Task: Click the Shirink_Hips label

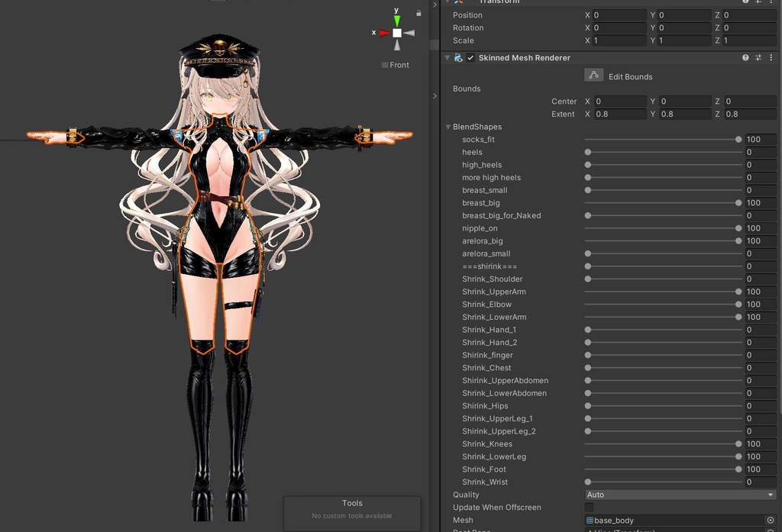Action: pyautogui.click(x=485, y=406)
